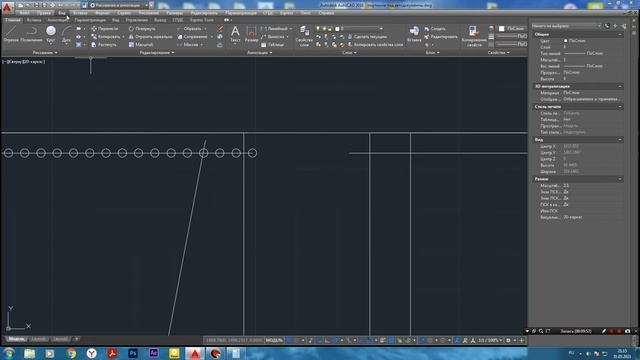640x360 pixels.
Task: Click Copy layer properties (Копировать свойства слоя)
Action: click(x=375, y=44)
